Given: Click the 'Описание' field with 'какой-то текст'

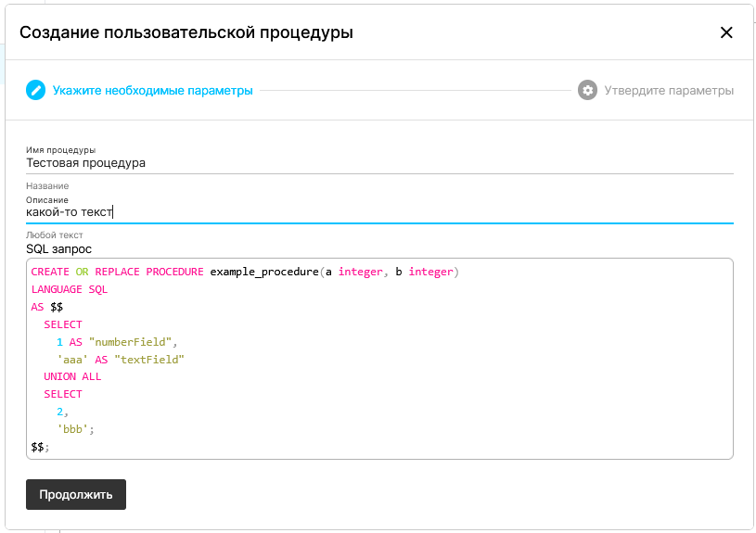Looking at the screenshot, I should (378, 212).
